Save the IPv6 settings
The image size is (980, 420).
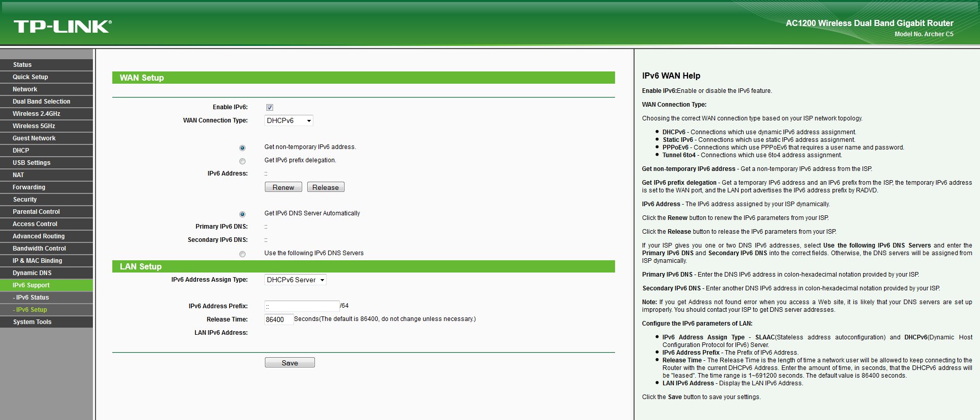point(290,363)
